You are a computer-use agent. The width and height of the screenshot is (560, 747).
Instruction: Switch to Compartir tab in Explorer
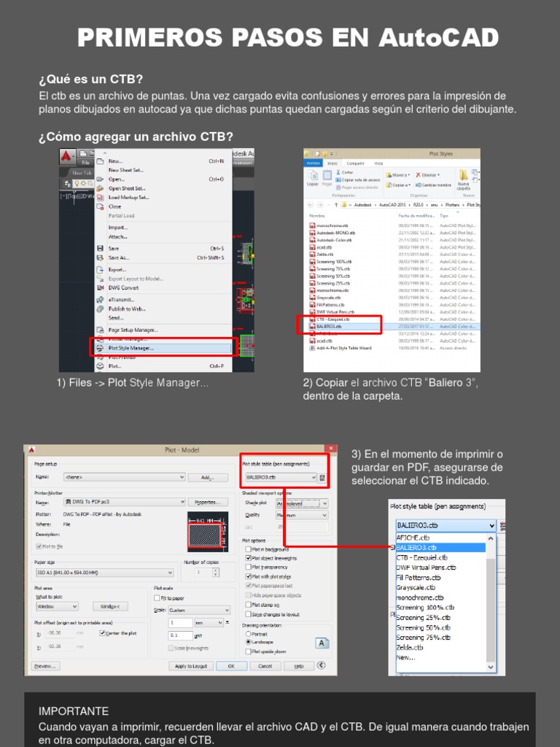pyautogui.click(x=355, y=163)
